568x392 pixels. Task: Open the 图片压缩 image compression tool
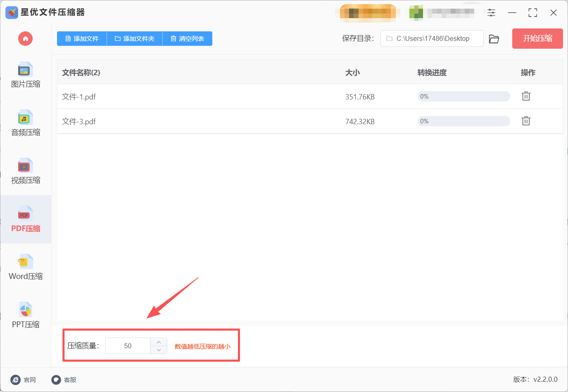point(26,75)
